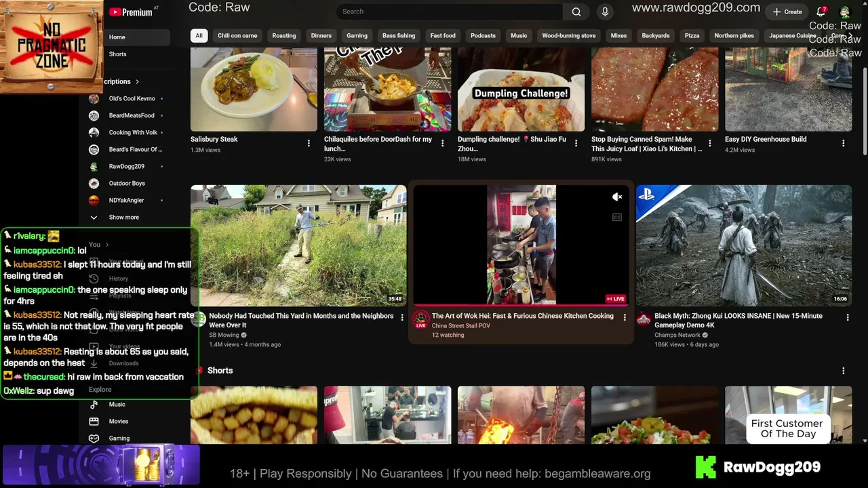Select the Roasting filter chip
868x488 pixels.
(x=284, y=35)
